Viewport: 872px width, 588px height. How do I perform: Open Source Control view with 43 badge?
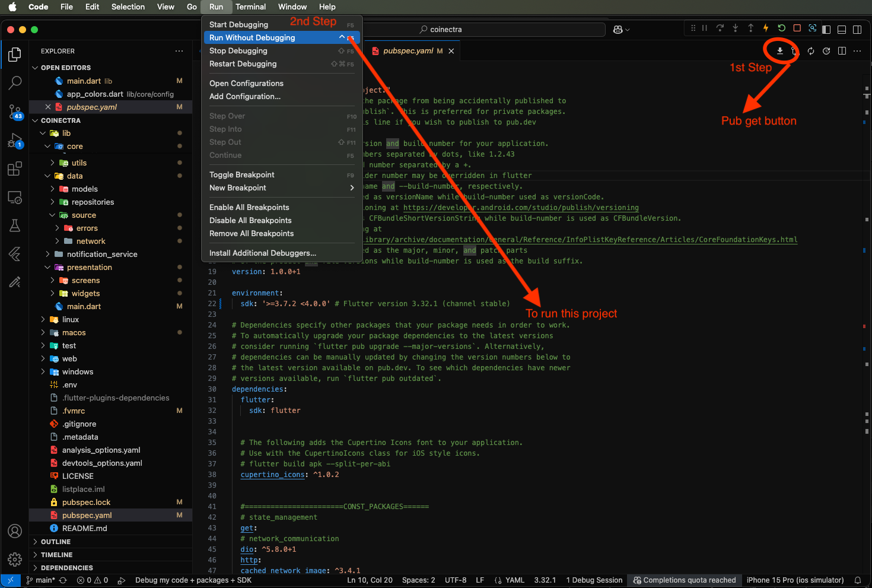tap(15, 112)
